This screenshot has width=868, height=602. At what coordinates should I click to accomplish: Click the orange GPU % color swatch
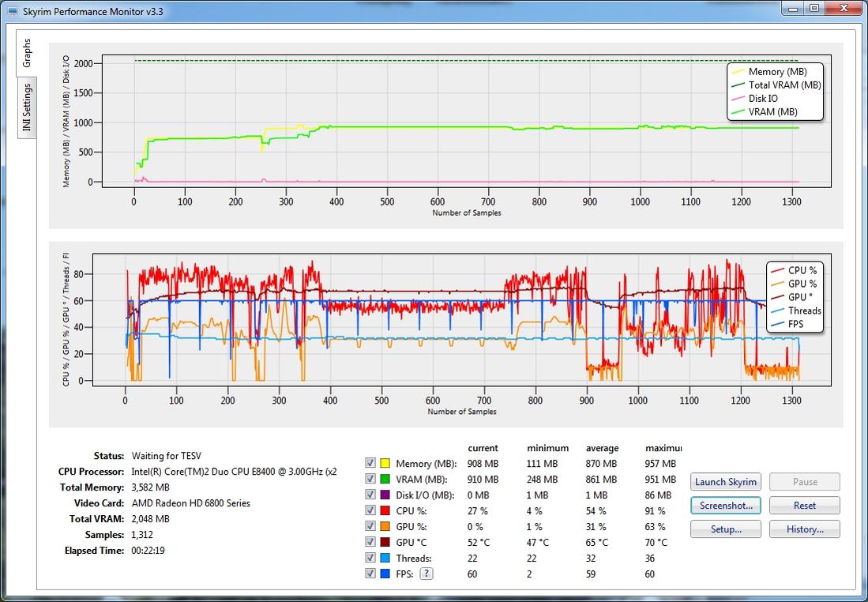point(385,527)
